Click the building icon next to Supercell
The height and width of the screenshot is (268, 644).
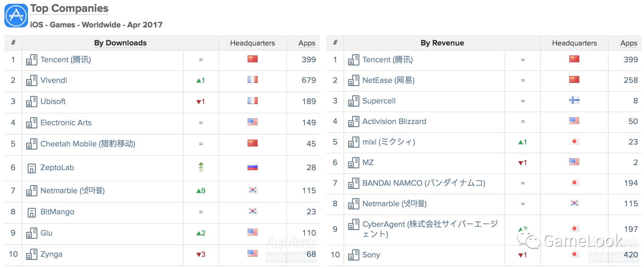353,101
